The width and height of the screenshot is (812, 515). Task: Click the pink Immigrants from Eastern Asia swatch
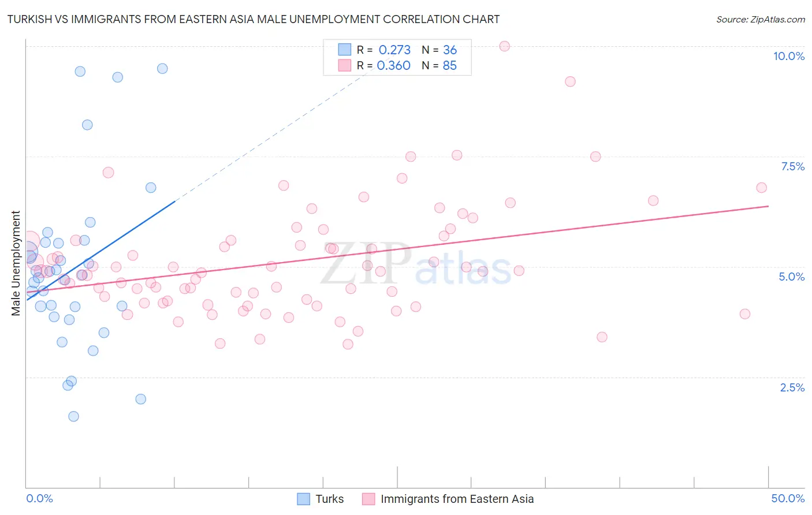368,499
